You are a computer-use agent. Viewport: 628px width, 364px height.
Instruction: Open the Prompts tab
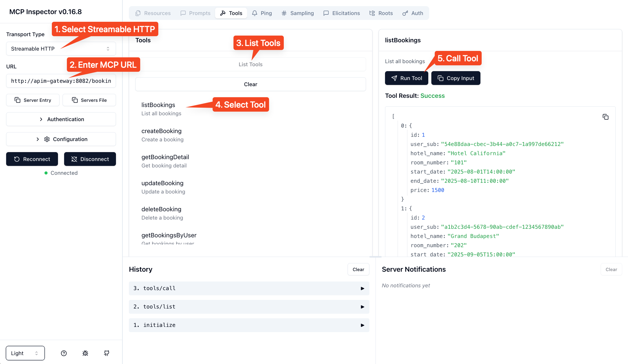[x=195, y=13]
